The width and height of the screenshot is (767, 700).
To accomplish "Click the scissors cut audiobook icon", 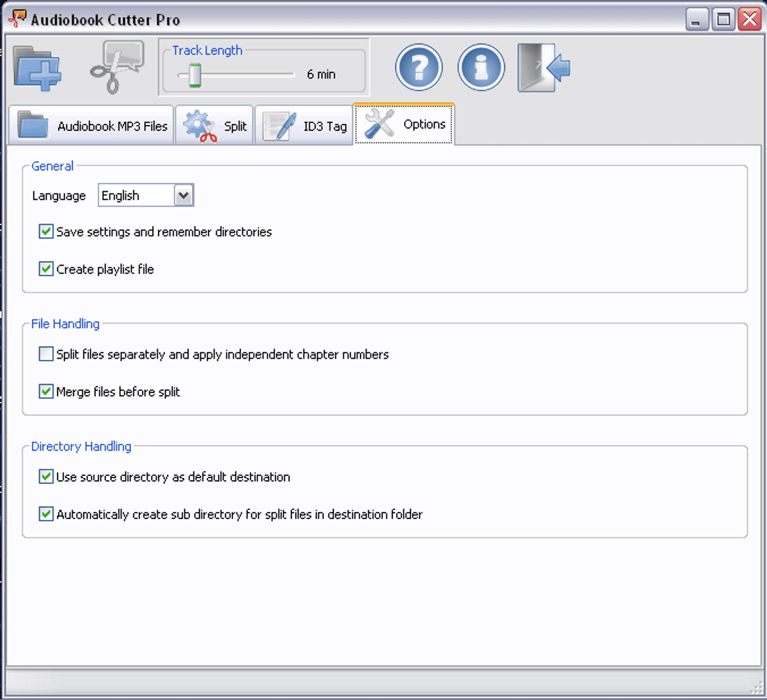I will click(116, 68).
